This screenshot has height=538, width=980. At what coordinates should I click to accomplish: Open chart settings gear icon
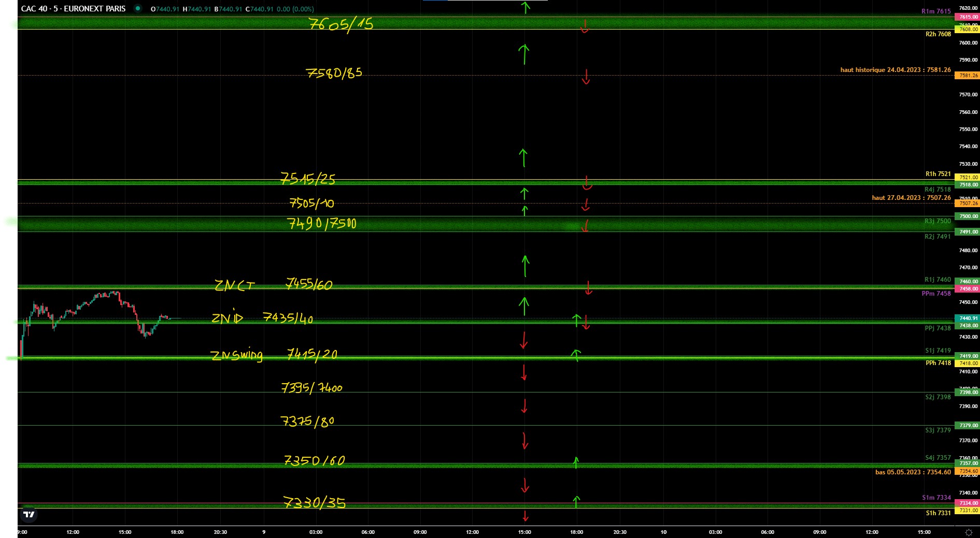click(x=968, y=532)
